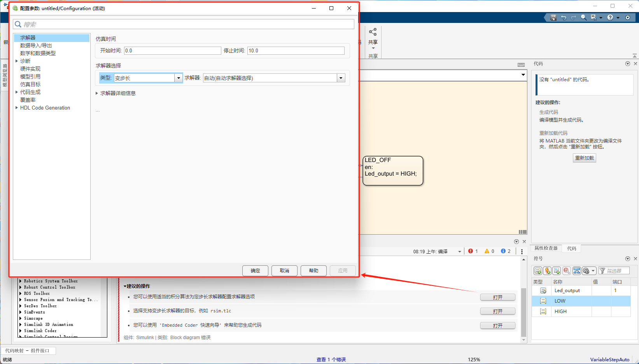Screen dimensions: 639x364
Task: Open the 08:19 compile history dropdown
Action: click(x=460, y=252)
